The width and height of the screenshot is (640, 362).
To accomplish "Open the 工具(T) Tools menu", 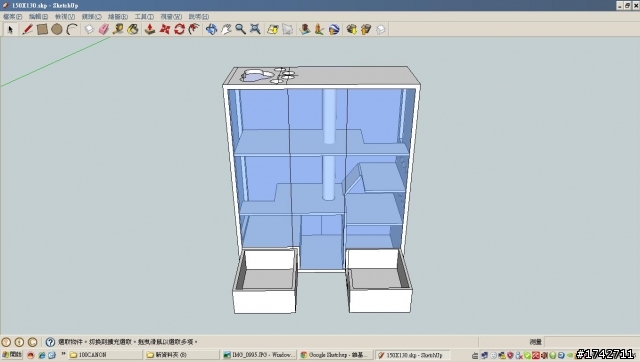I will tap(144, 17).
